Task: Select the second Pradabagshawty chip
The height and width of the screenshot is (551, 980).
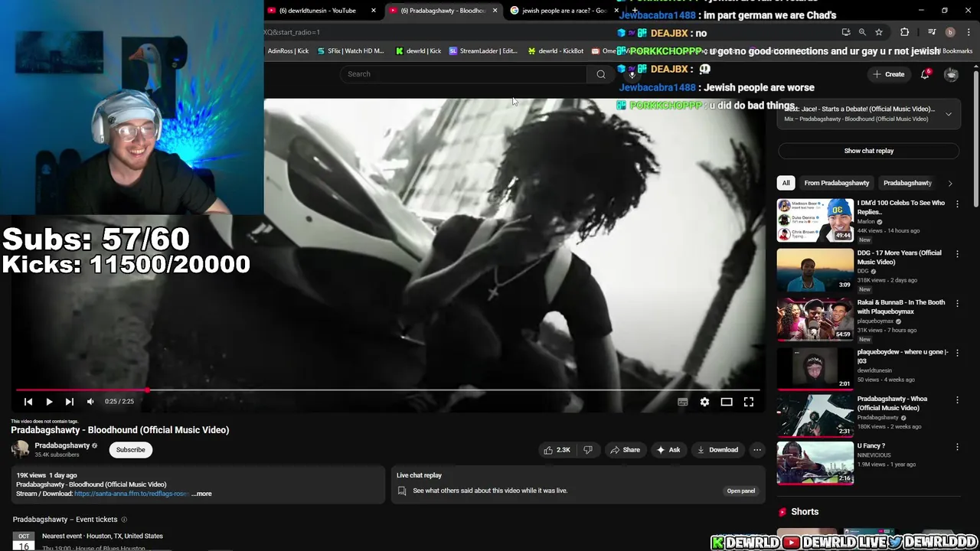Action: point(907,183)
